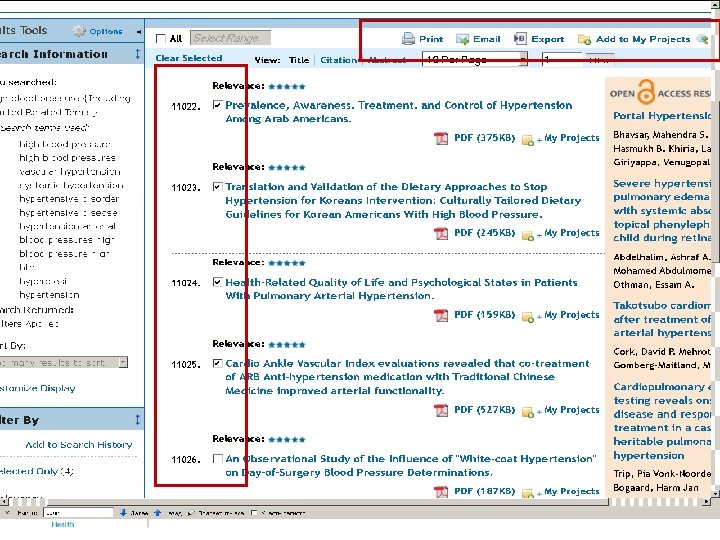Open PDF icon for result 11025
720x540 pixels.
tap(441, 410)
